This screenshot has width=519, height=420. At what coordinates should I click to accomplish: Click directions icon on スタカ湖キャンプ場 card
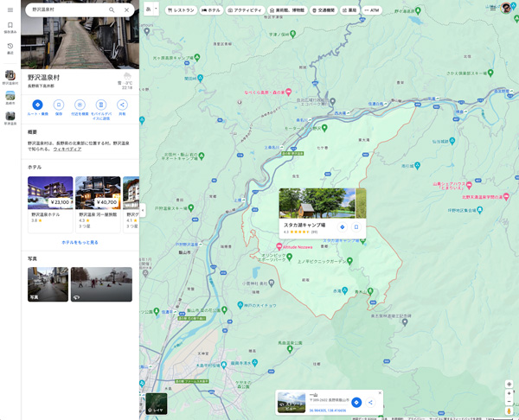pyautogui.click(x=343, y=227)
